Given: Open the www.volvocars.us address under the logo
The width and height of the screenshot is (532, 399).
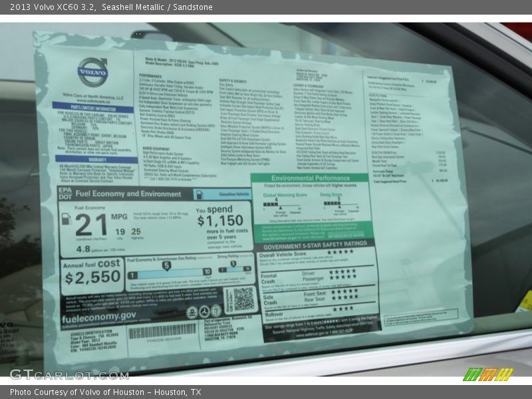Looking at the screenshot, I should (93, 101).
